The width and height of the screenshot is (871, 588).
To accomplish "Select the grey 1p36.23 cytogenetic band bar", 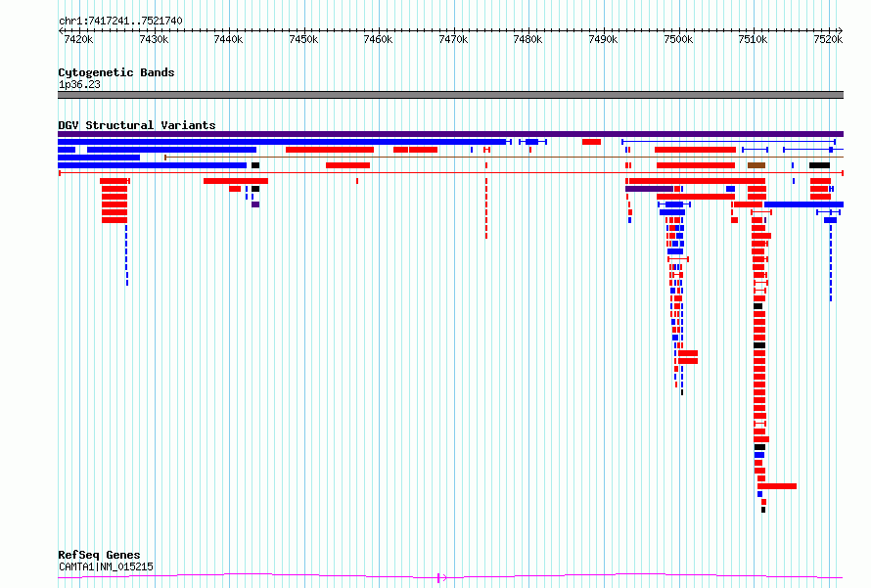I will point(450,95).
